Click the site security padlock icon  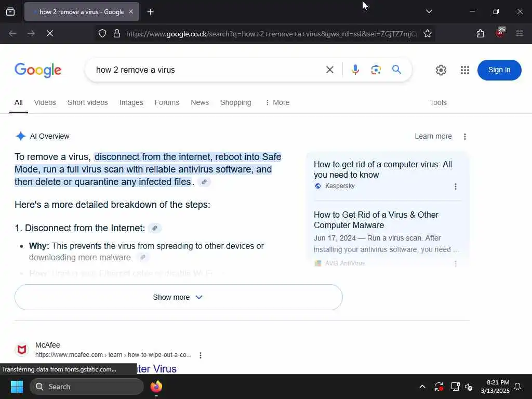(x=117, y=33)
